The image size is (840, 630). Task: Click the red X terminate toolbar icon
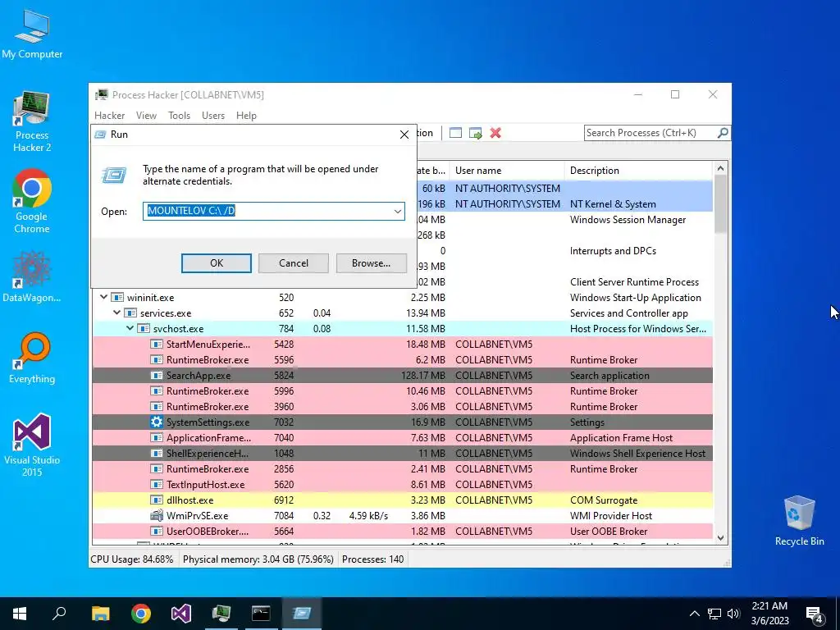[x=495, y=133]
